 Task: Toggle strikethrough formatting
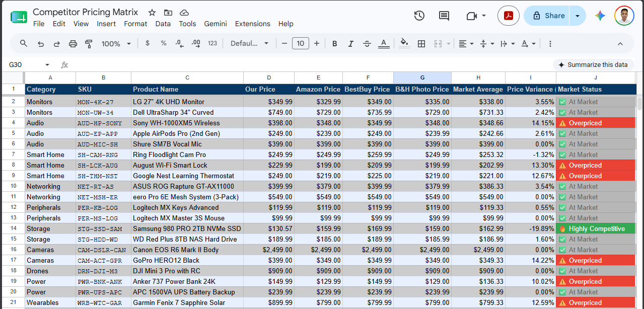[x=367, y=44]
